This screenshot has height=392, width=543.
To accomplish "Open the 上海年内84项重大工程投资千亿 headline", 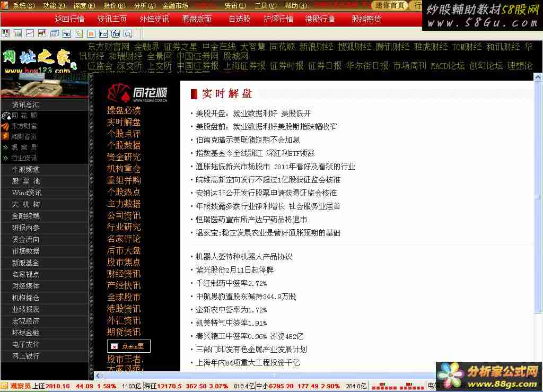I will coord(248,363).
